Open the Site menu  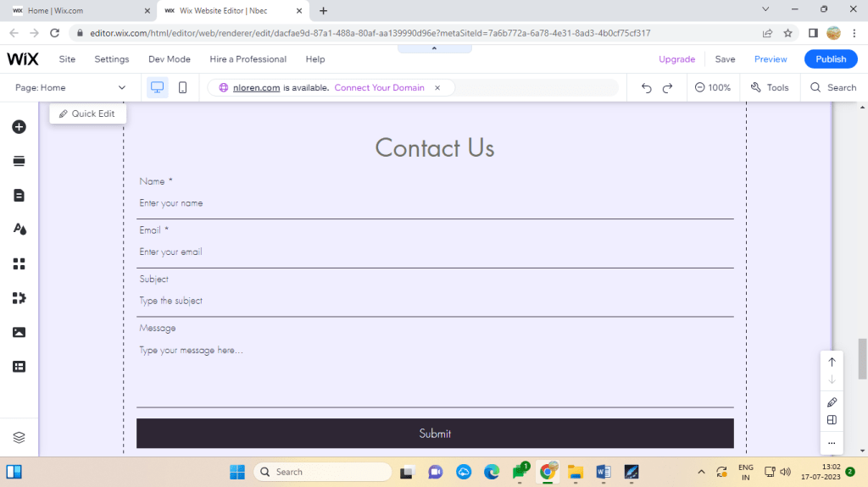coord(67,59)
